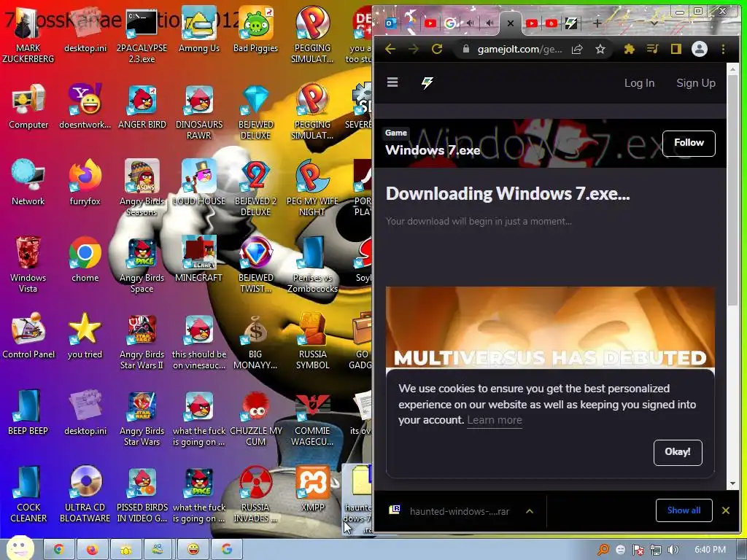Viewport: 747px width, 560px height.
Task: Switch to the Game Jolt lightning tab
Action: point(570,23)
